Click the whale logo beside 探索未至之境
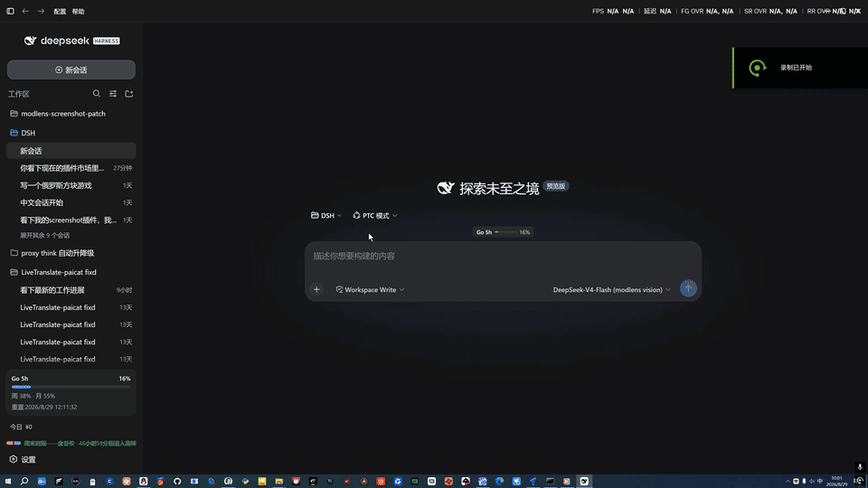This screenshot has width=868, height=488. 446,188
